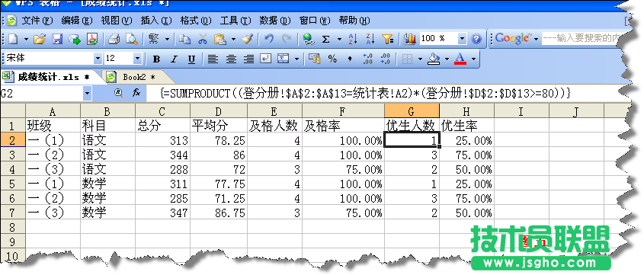Open print preview with the magnifier icon
This screenshot has width=644, height=275.
pos(131,39)
